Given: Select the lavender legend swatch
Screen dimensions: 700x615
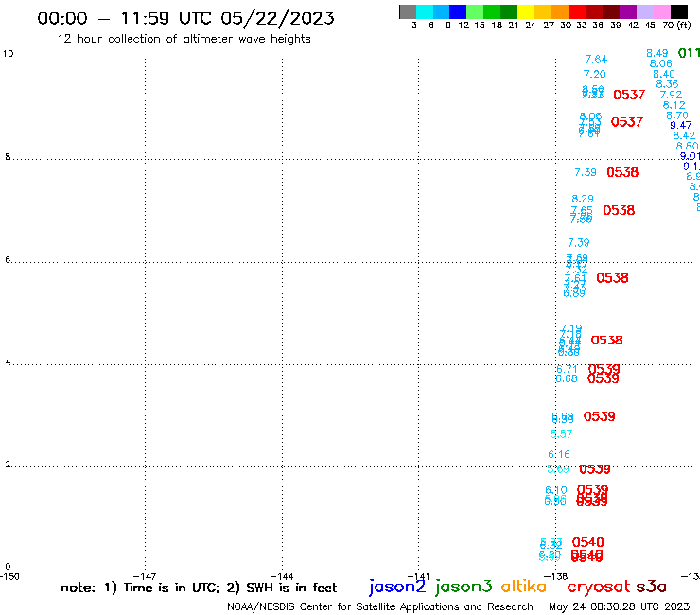Looking at the screenshot, I should 644,11.
